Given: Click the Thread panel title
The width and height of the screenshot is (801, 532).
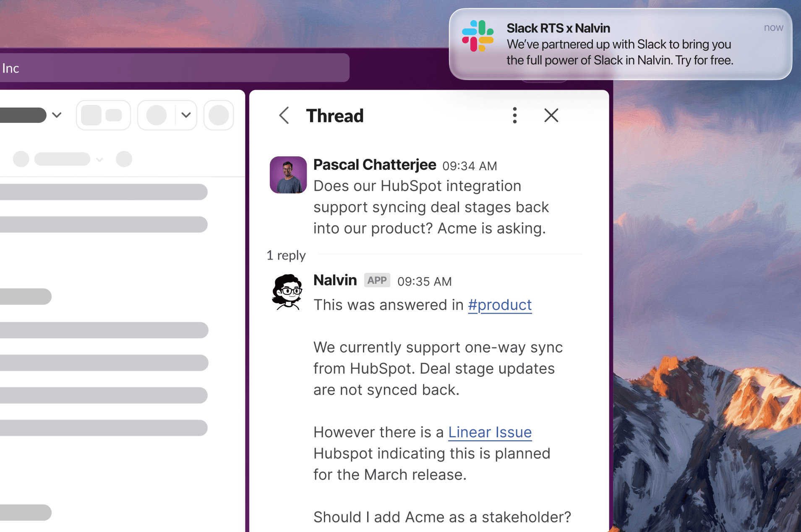Looking at the screenshot, I should pyautogui.click(x=334, y=116).
